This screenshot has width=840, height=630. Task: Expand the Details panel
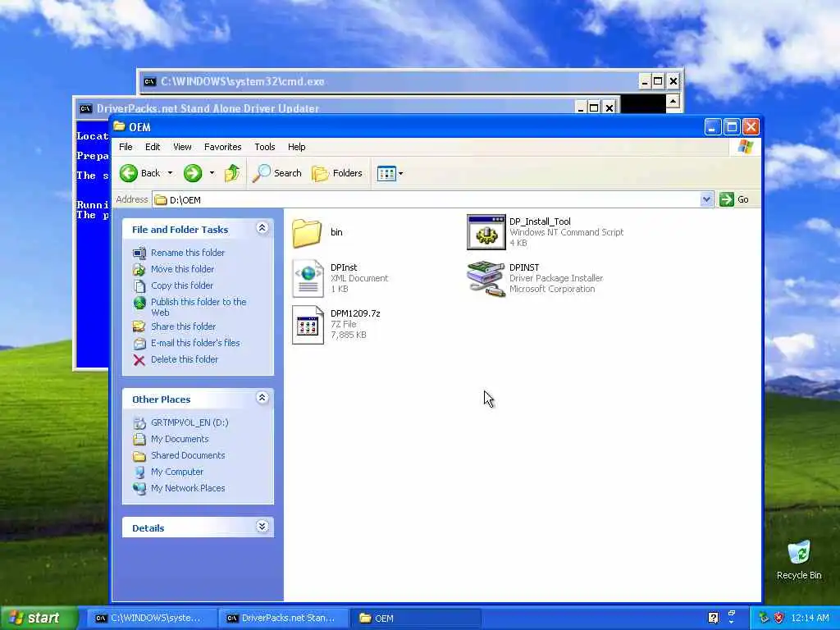point(262,527)
